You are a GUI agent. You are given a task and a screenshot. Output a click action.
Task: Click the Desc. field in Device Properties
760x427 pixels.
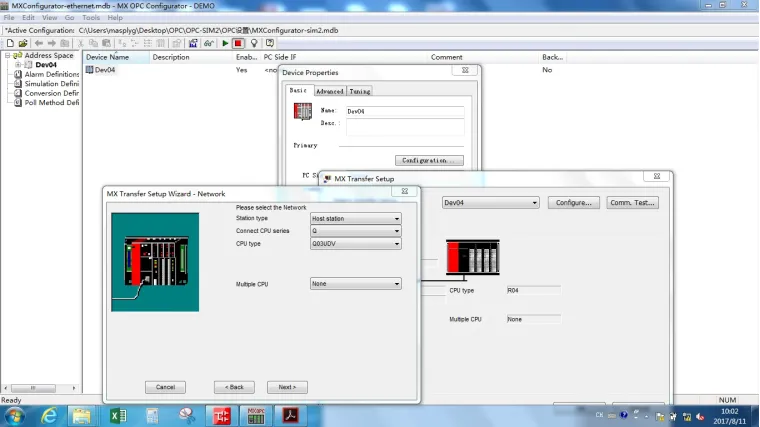point(405,127)
